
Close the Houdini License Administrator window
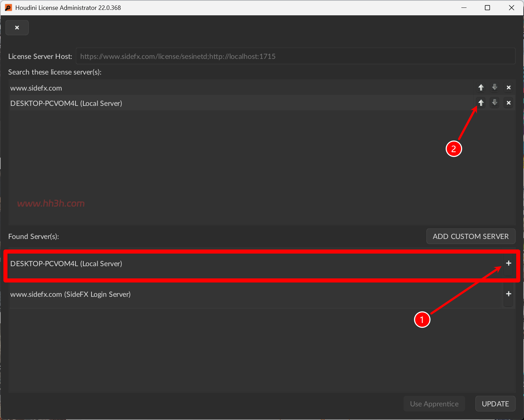[x=511, y=7]
